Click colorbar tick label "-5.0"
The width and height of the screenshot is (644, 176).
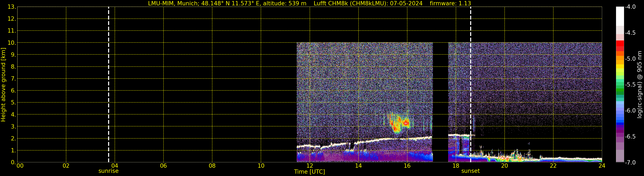pos(630,59)
